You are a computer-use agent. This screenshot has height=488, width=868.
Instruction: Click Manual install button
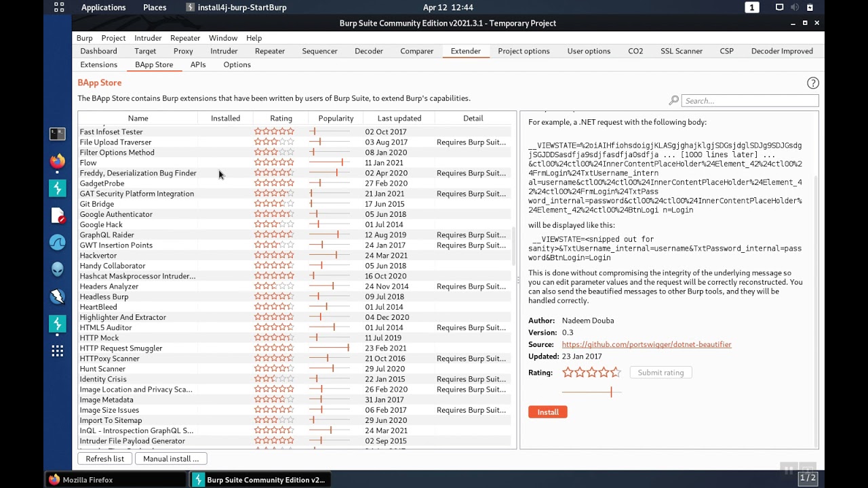pyautogui.click(x=171, y=458)
